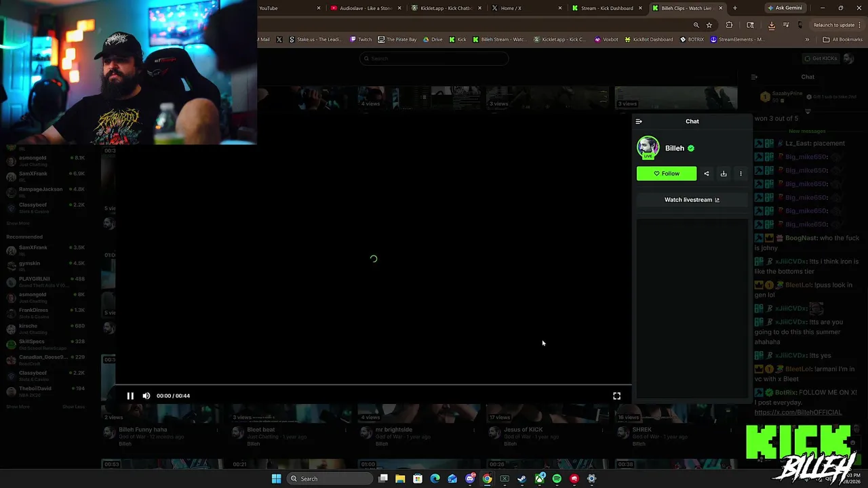Viewport: 868px width, 488px height.
Task: Open Spotify from the taskbar
Action: pos(557,479)
